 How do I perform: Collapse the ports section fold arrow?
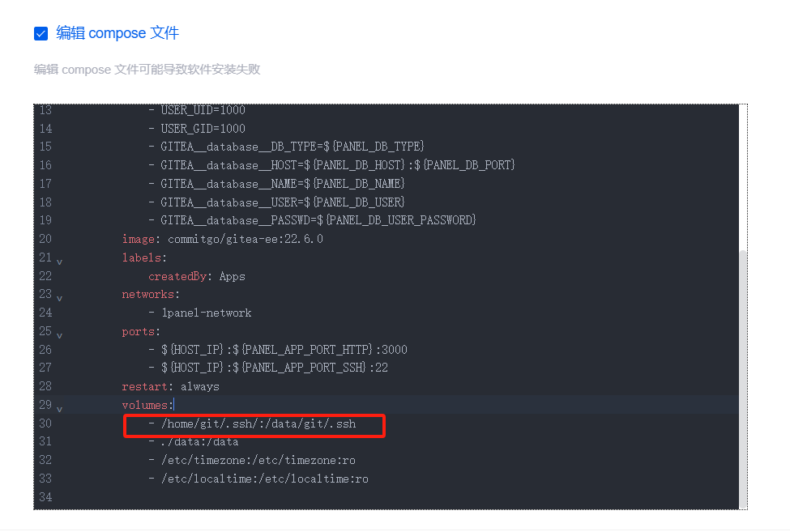click(58, 336)
